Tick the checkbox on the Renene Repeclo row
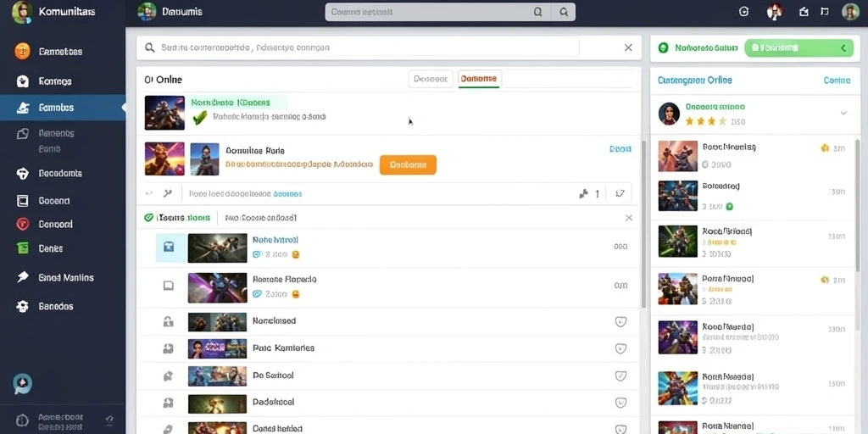868x434 pixels. (169, 286)
